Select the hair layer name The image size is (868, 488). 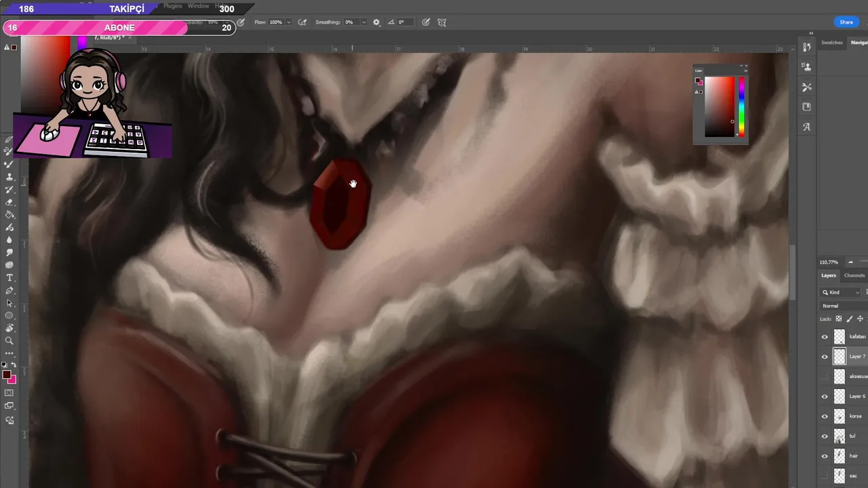coord(854,456)
